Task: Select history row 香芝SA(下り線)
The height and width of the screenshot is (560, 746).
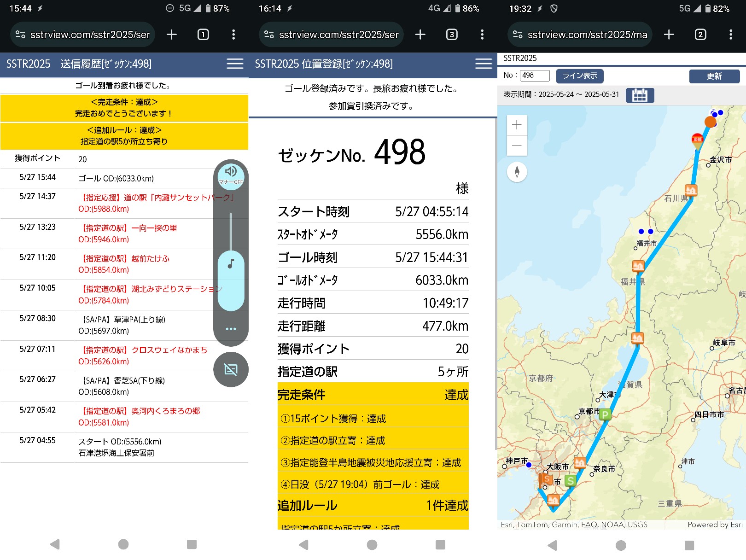Action: coord(124,386)
